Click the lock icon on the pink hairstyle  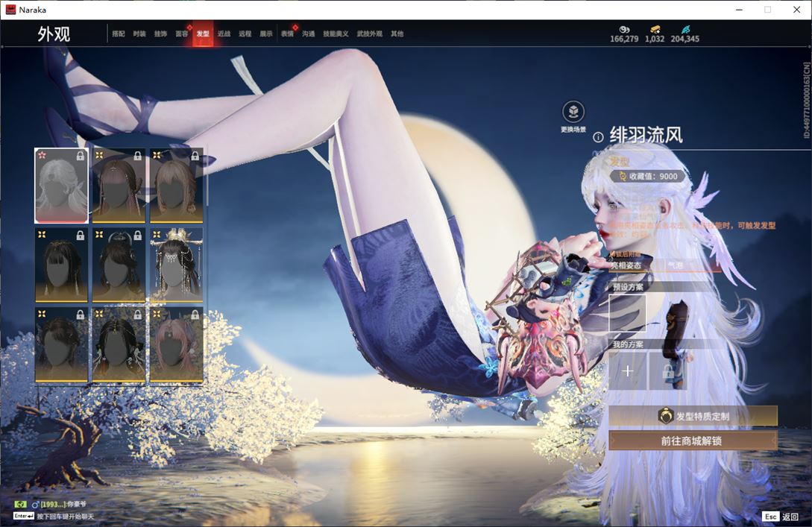pos(195,315)
